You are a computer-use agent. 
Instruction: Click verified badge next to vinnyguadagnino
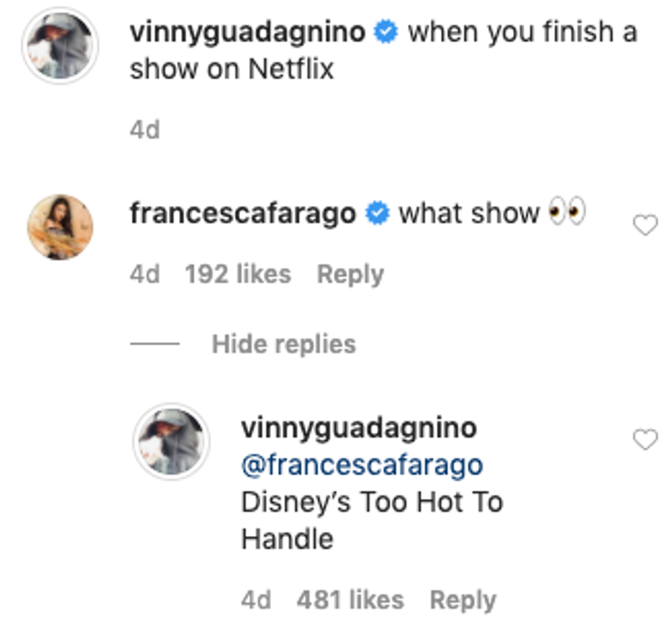pyautogui.click(x=387, y=33)
